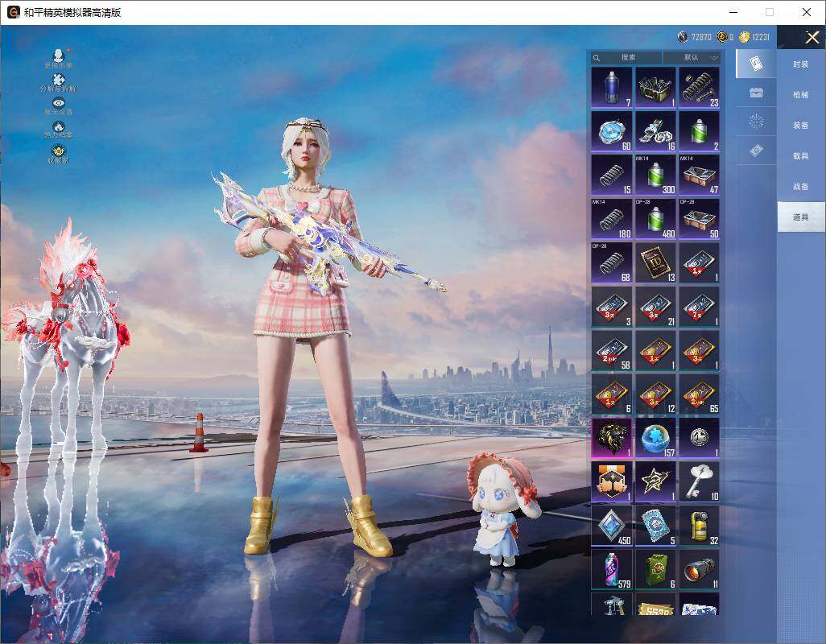Select the spring item with quantity 15

612,175
